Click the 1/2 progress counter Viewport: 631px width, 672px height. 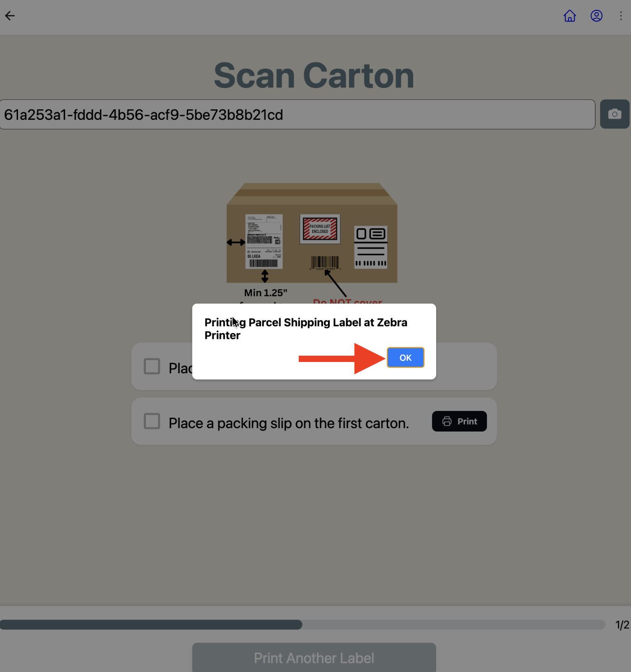pos(622,625)
